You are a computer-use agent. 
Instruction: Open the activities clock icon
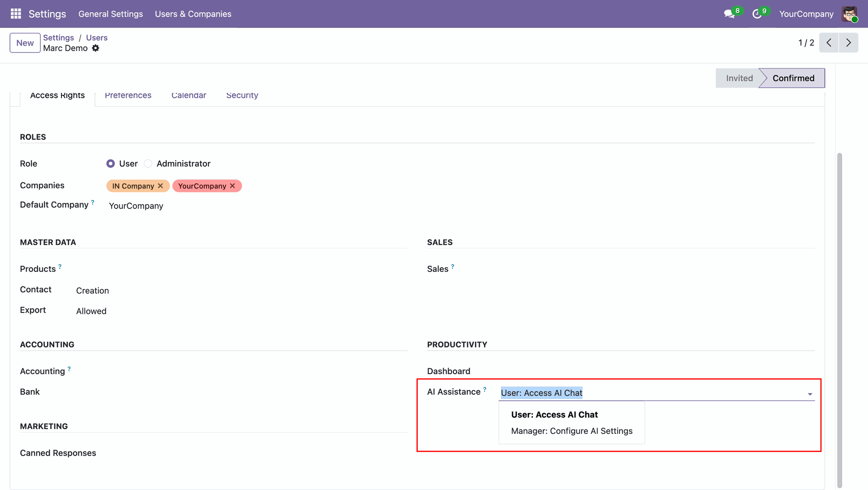[756, 14]
